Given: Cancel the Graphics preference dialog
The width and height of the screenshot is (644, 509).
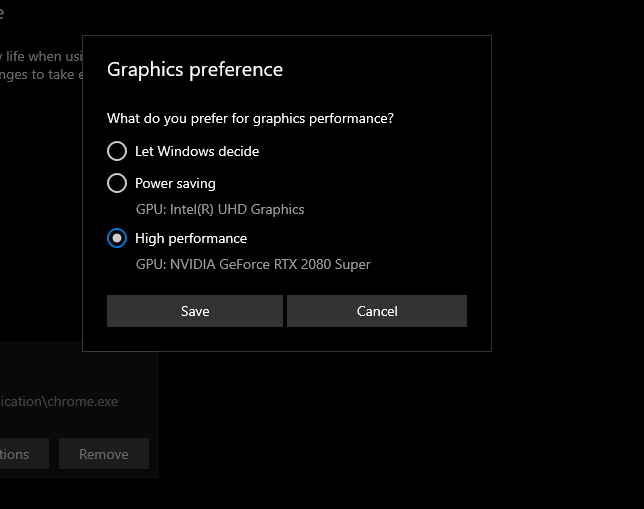Looking at the screenshot, I should [377, 311].
